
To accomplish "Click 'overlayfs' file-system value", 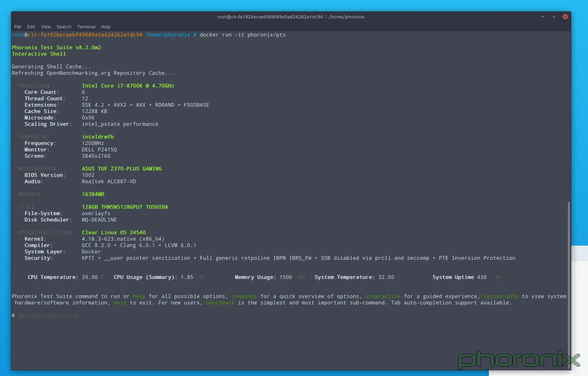I will click(96, 213).
